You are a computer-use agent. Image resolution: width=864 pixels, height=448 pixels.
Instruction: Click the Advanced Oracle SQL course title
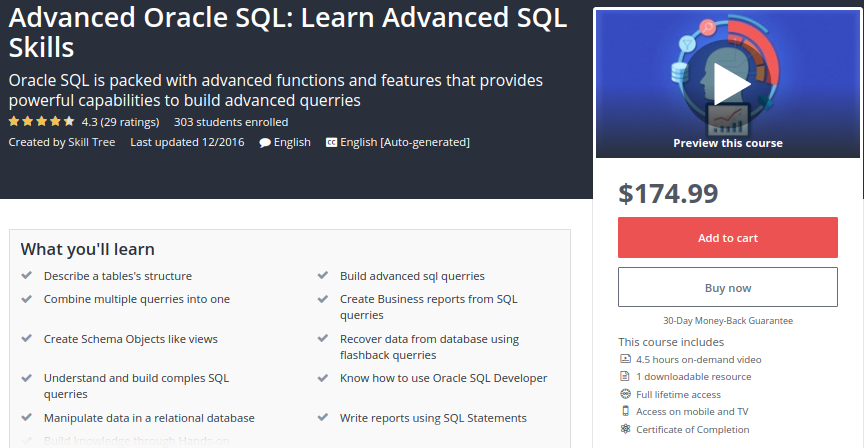[x=288, y=32]
